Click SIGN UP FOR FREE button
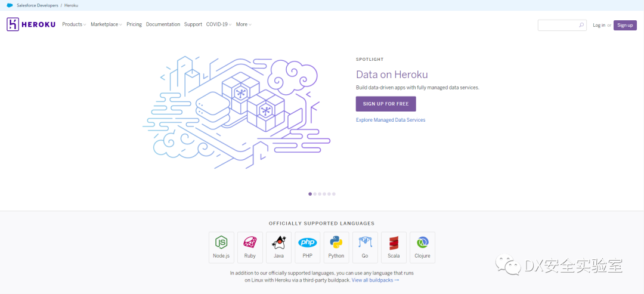This screenshot has width=644, height=294. (386, 104)
